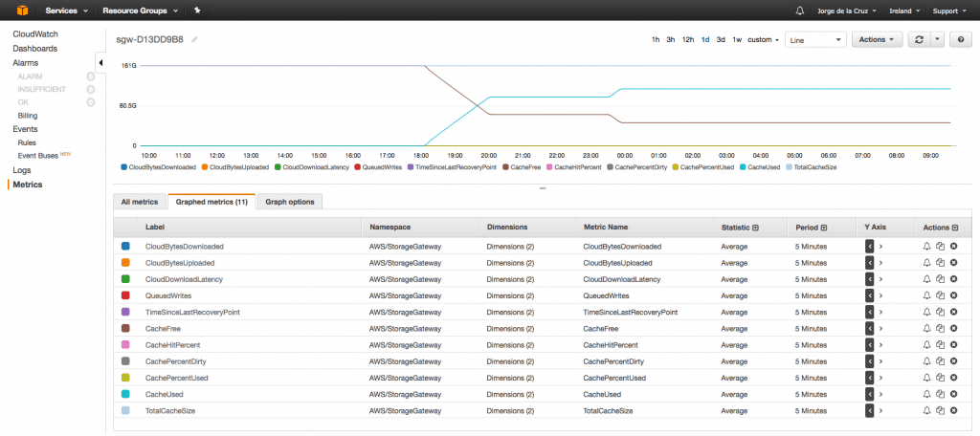Click the pane resize handle below graph
The height and width of the screenshot is (436, 980).
pos(543,188)
